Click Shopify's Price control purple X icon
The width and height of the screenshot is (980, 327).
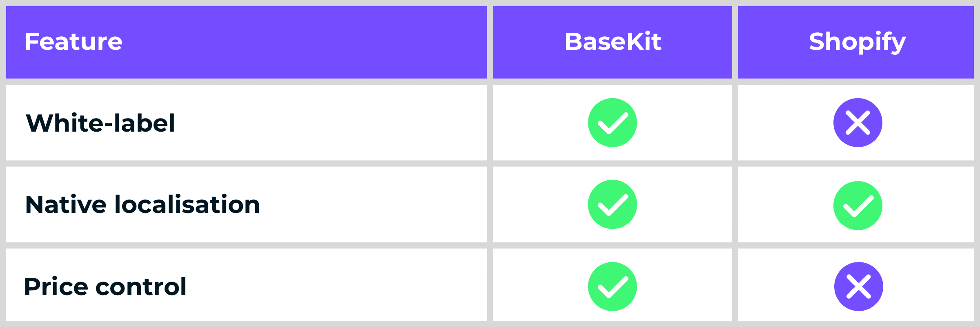tap(858, 287)
